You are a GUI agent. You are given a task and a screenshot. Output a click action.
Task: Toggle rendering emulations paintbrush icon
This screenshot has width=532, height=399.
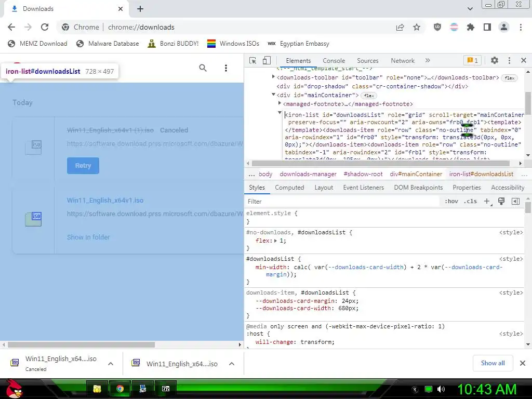click(x=501, y=201)
